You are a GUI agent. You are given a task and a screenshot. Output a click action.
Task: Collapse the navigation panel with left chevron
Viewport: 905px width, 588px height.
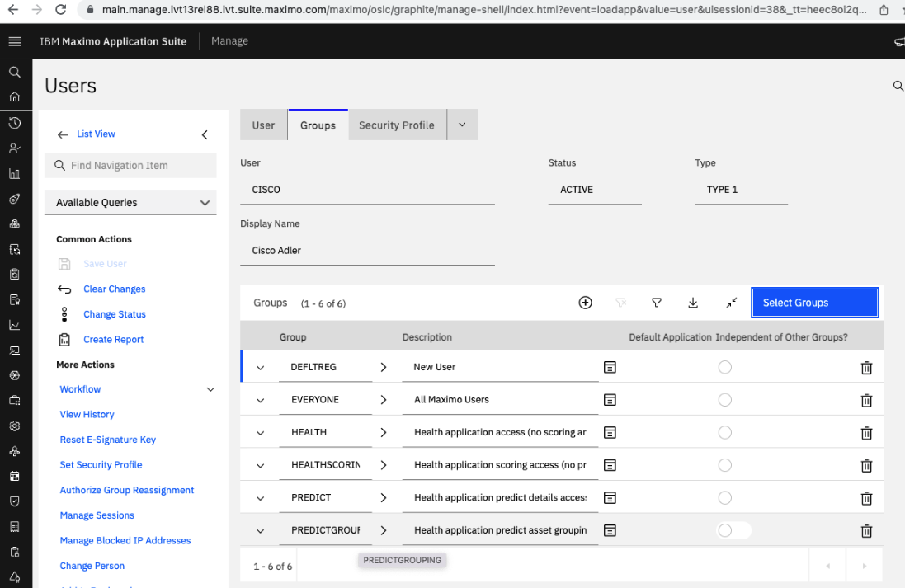(x=205, y=134)
